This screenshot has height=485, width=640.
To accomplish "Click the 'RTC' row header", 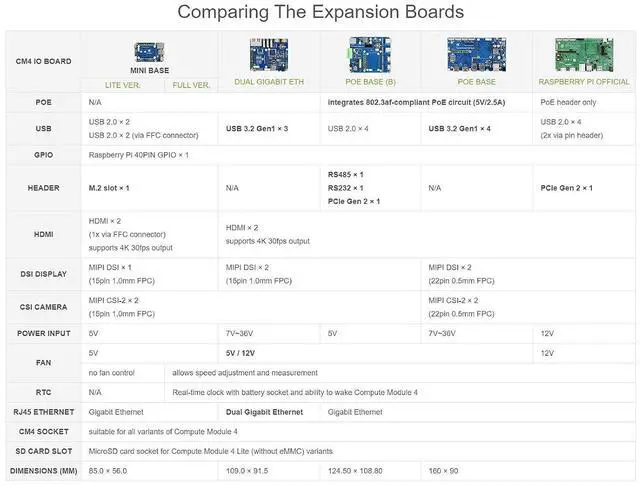I will (x=43, y=392).
